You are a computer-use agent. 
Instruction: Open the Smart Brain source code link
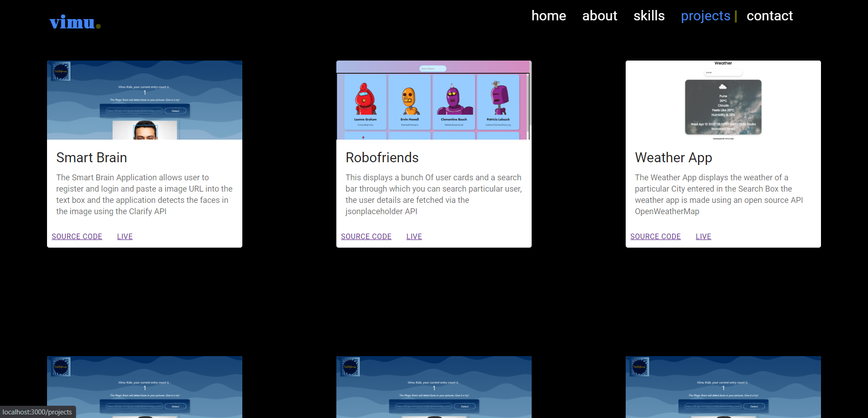76,236
